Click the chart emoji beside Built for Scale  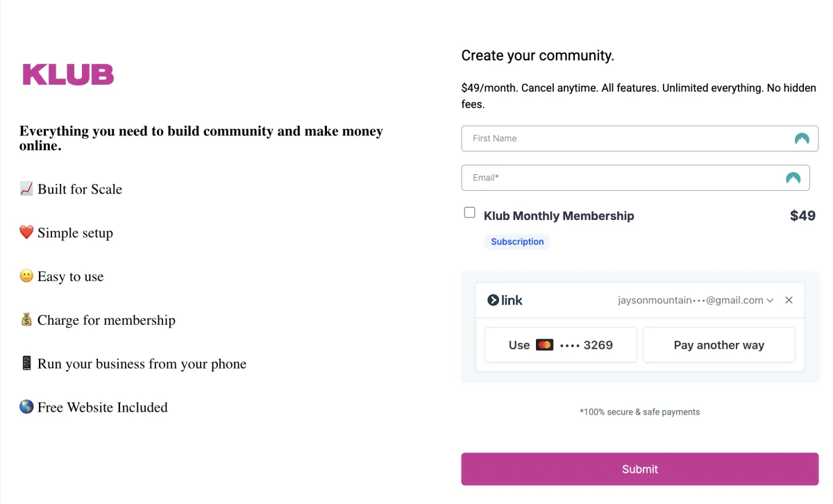tap(26, 189)
